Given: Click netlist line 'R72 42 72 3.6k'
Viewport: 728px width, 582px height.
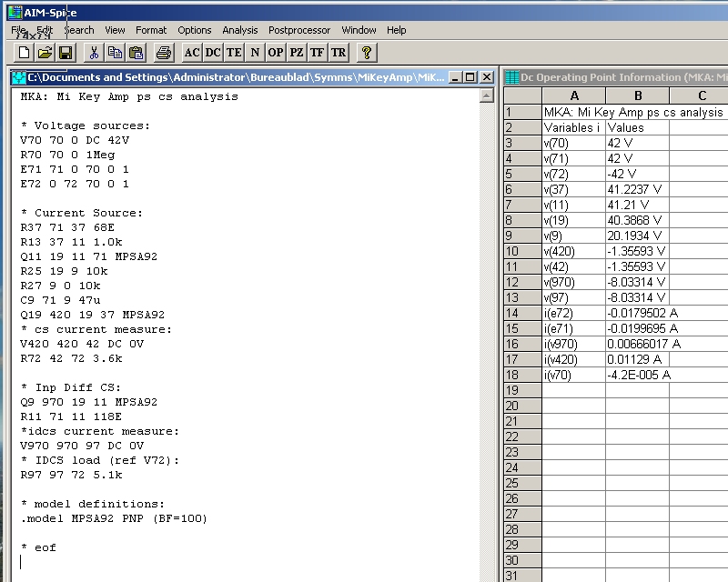Looking at the screenshot, I should click(71, 358).
